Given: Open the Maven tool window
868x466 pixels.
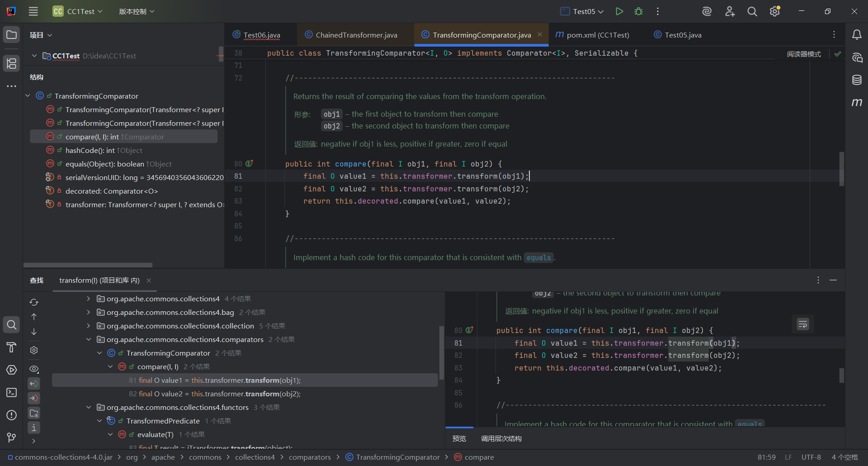Looking at the screenshot, I should tap(857, 103).
